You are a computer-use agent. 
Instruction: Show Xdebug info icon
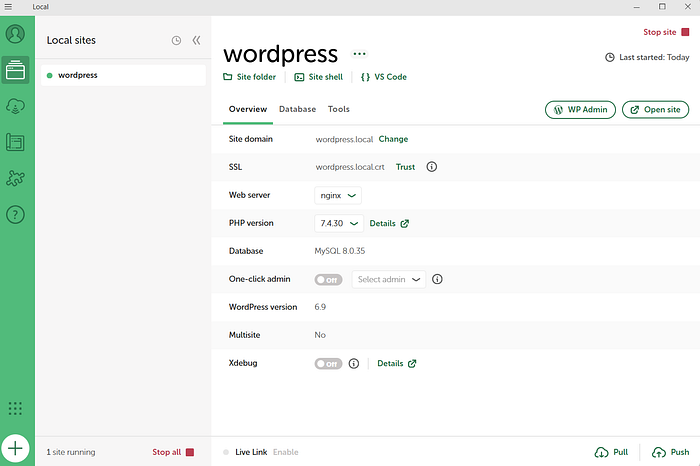tap(354, 363)
